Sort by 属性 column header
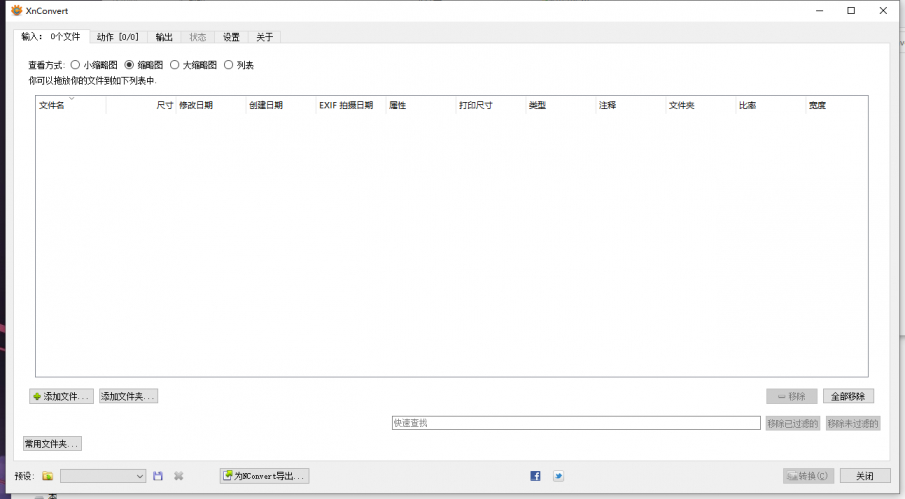The image size is (905, 499). 421,105
